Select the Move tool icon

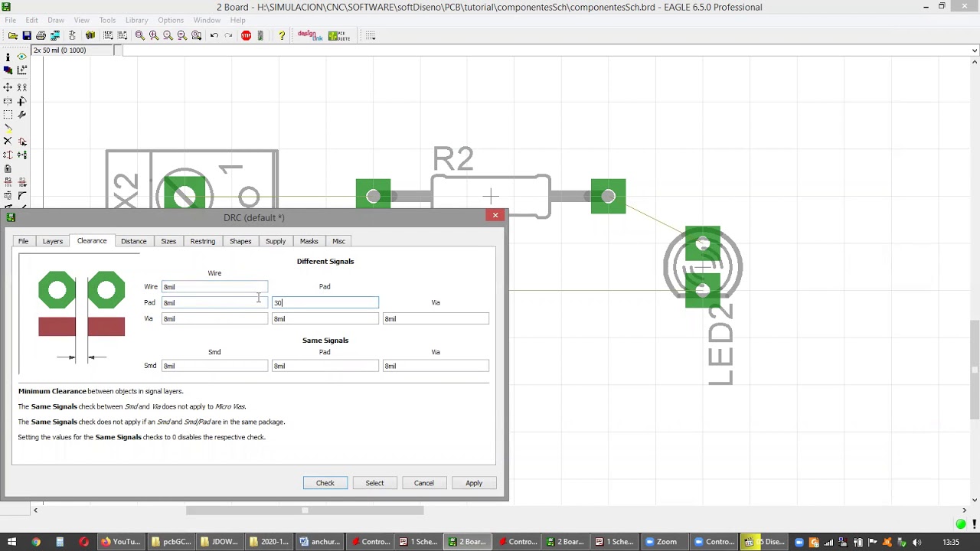tap(8, 87)
